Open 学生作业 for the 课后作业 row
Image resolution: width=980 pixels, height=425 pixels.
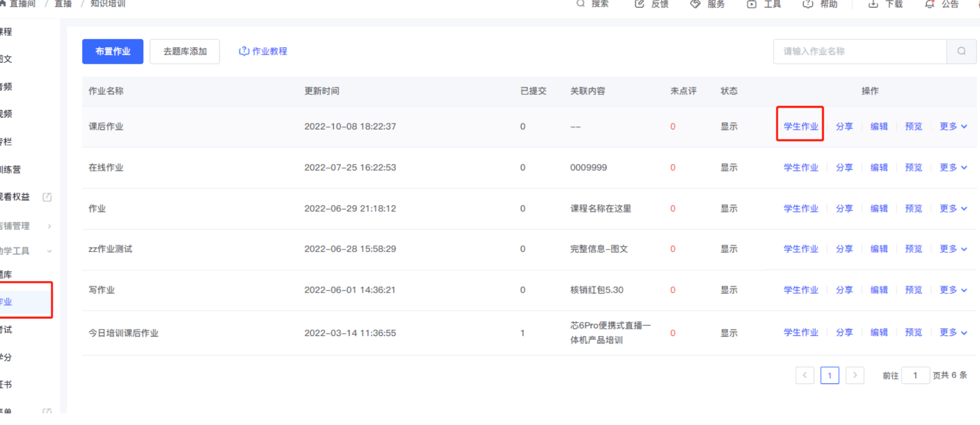pyautogui.click(x=800, y=126)
